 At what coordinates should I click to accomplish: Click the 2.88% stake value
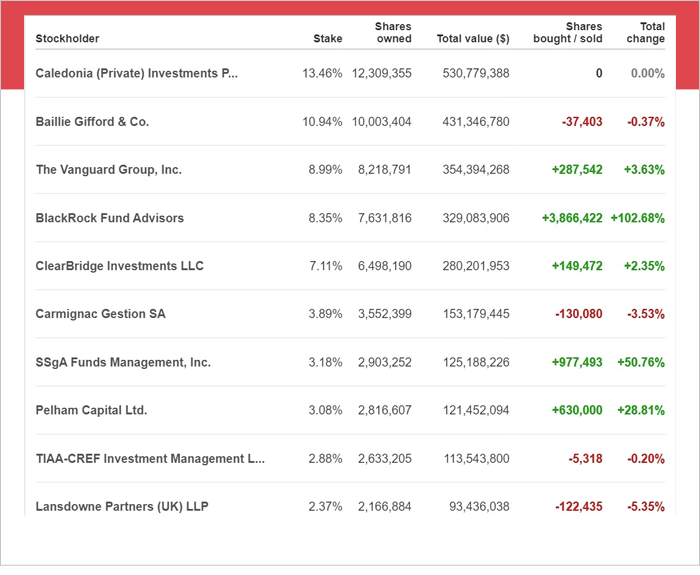coord(325,459)
